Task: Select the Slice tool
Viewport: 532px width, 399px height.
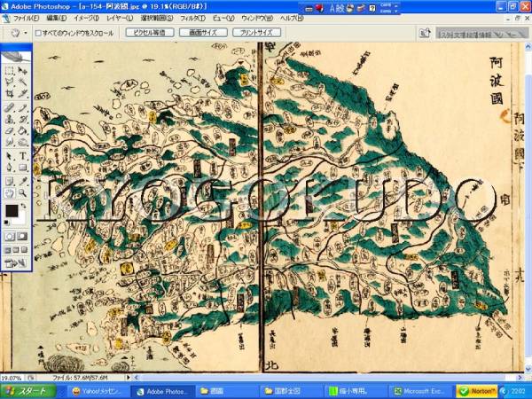Action: [x=22, y=93]
